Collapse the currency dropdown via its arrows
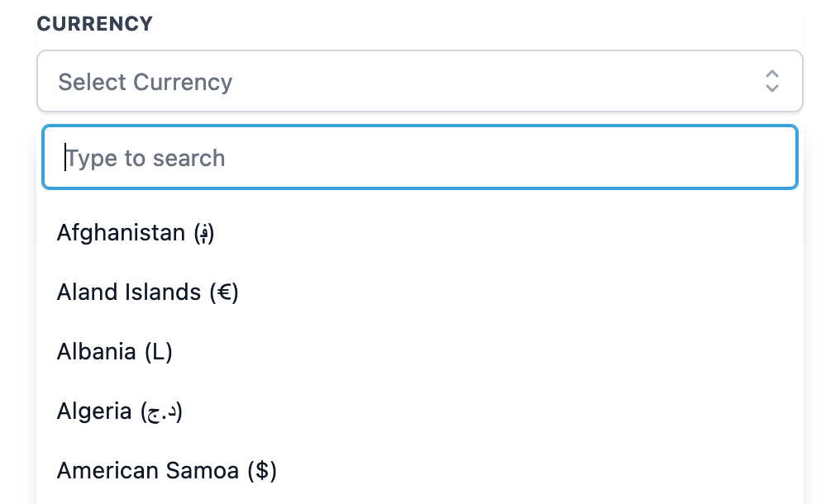840x504 pixels. 771,81
